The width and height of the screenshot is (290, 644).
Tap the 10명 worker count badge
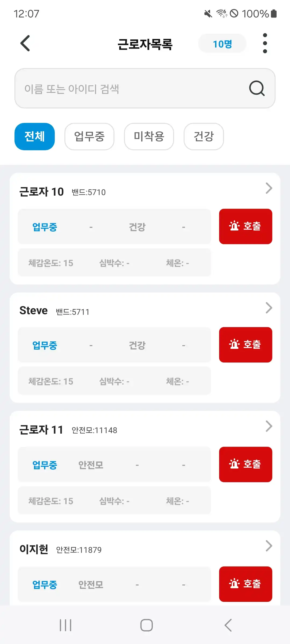(x=222, y=44)
